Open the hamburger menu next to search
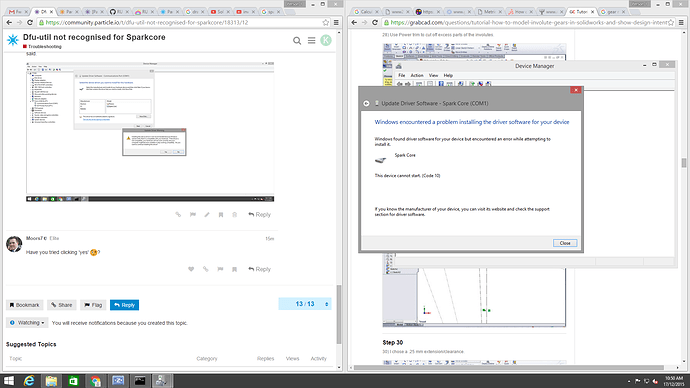Image resolution: width=690 pixels, height=388 pixels. coord(312,40)
